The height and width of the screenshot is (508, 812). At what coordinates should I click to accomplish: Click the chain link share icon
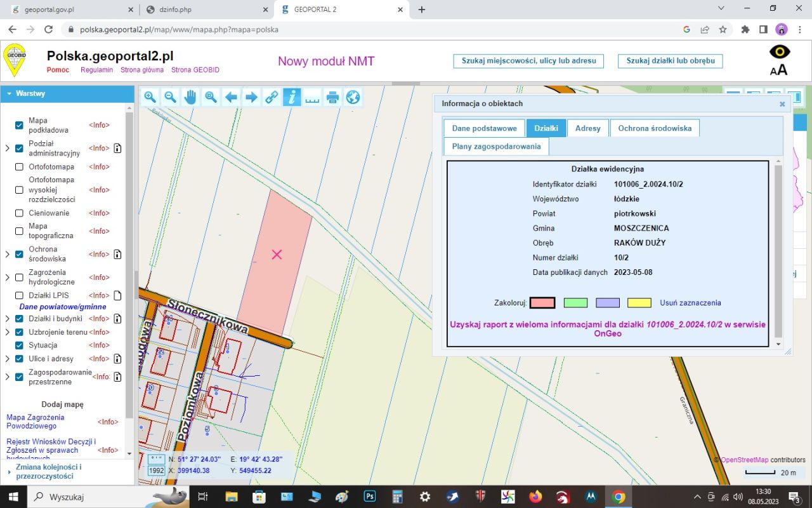tap(272, 97)
